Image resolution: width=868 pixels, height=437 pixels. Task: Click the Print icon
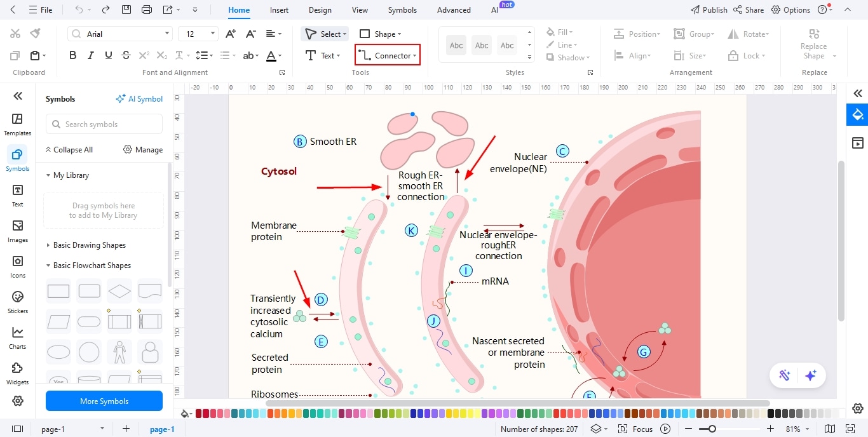pyautogui.click(x=147, y=10)
